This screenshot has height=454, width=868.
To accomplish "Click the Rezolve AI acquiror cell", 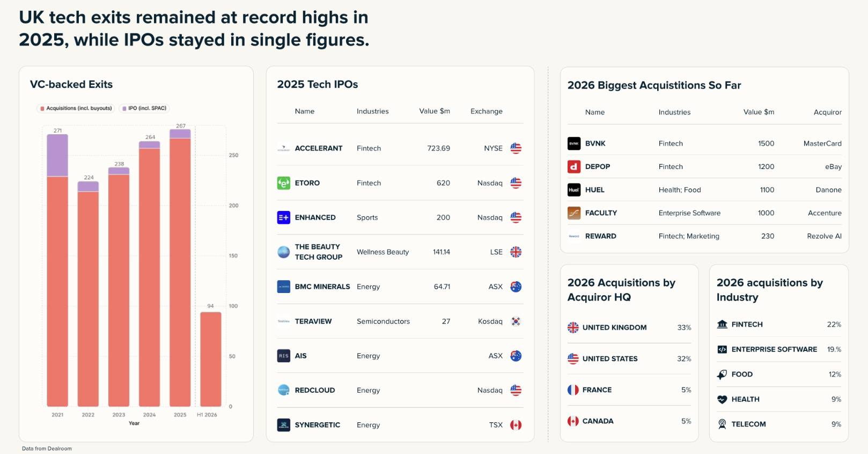I will (825, 236).
